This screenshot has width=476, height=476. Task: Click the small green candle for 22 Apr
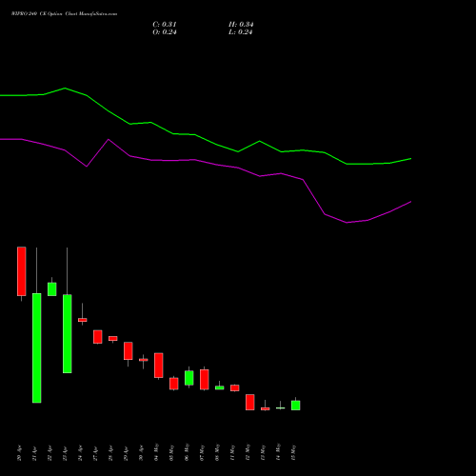pos(52,289)
